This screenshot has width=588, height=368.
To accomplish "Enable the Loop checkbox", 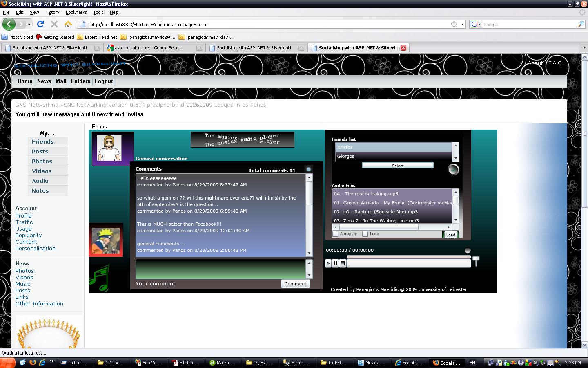I will click(x=365, y=234).
